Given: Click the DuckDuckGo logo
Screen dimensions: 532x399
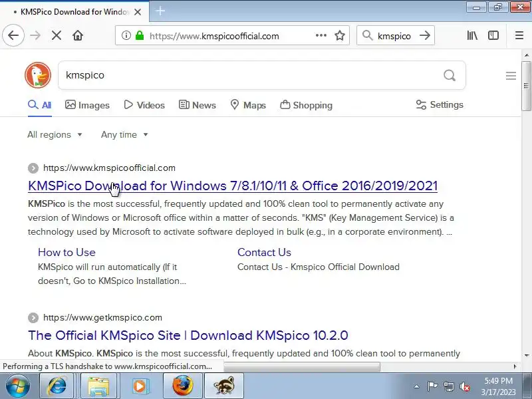Looking at the screenshot, I should tap(38, 75).
